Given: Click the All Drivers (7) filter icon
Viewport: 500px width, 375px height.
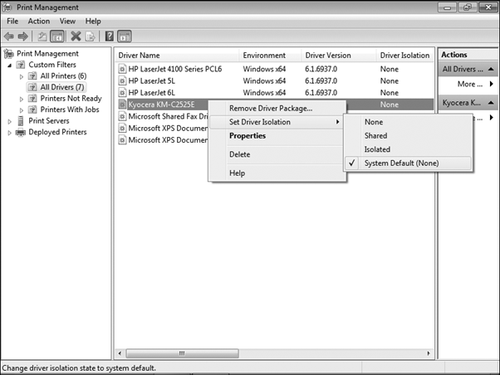Looking at the screenshot, I should 32,87.
